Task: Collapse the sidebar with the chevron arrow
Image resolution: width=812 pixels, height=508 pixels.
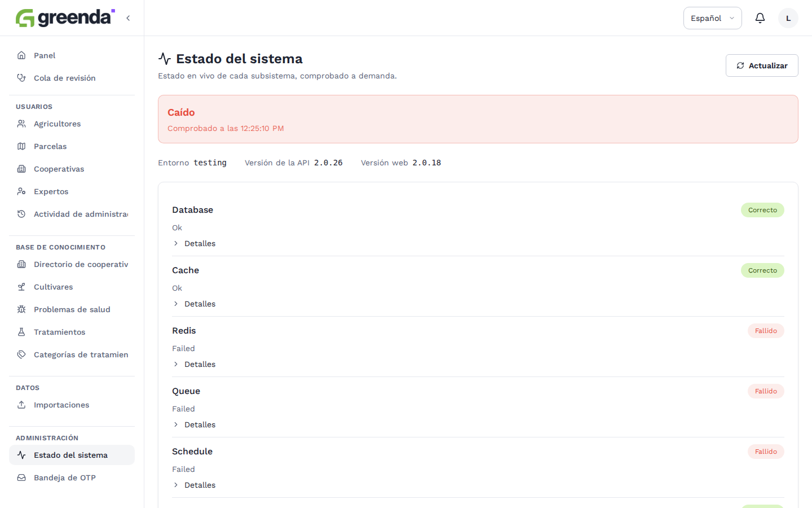Action: [128, 18]
